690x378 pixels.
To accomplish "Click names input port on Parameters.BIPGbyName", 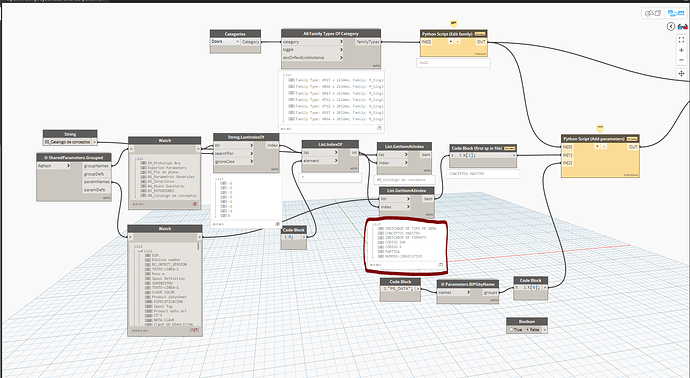I will click(454, 292).
